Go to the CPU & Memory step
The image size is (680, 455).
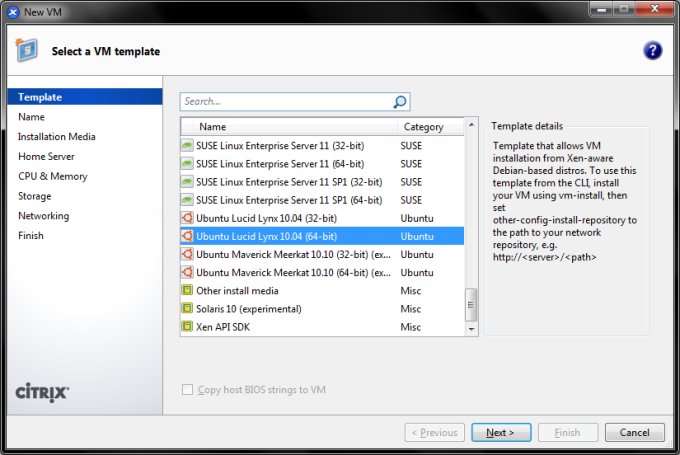(52, 176)
